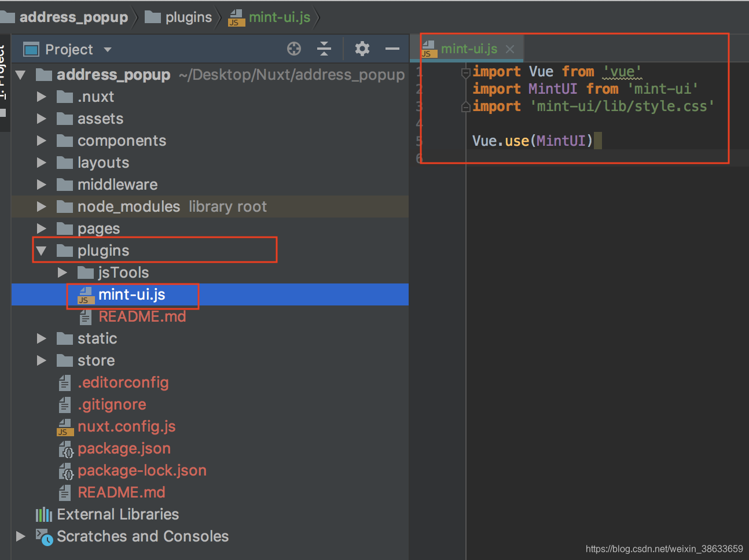Click address_popup in the breadcrumb bar
Viewport: 749px width, 560px height.
(74, 17)
